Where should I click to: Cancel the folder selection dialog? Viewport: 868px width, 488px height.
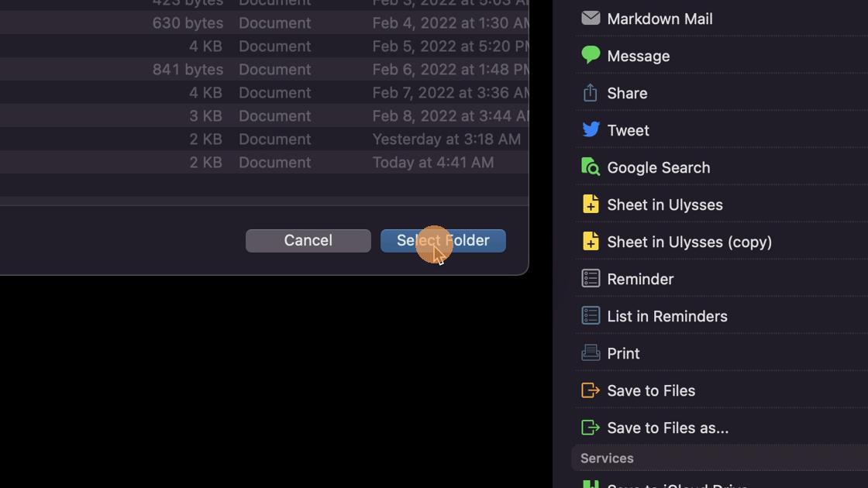308,241
